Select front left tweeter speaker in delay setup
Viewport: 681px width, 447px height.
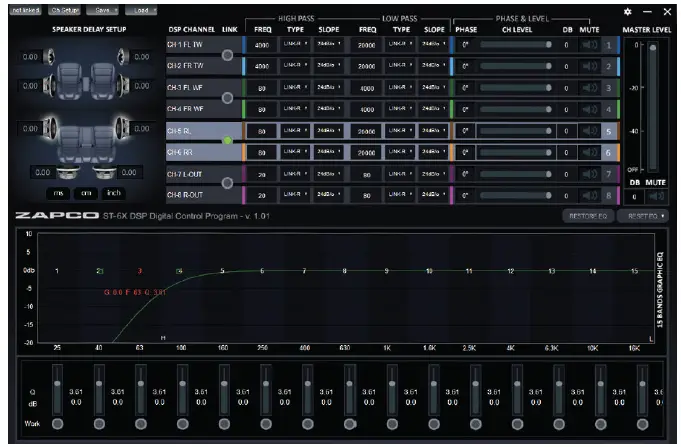(x=49, y=56)
